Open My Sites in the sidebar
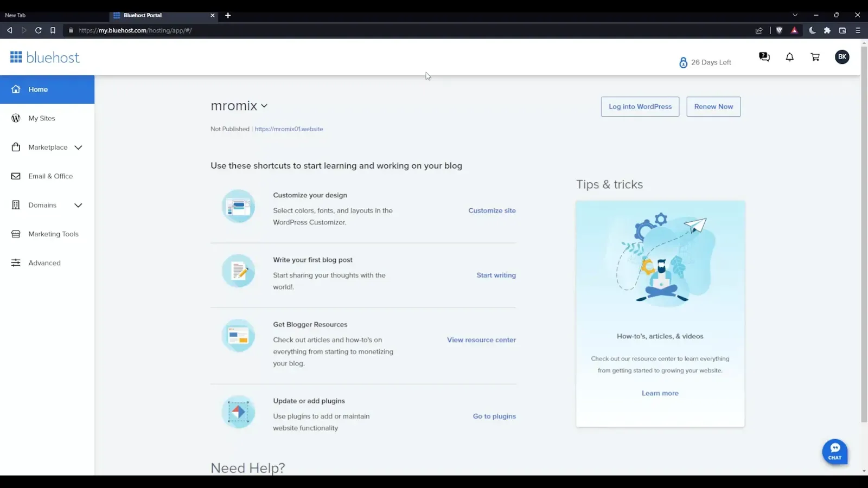The image size is (868, 488). 42,118
